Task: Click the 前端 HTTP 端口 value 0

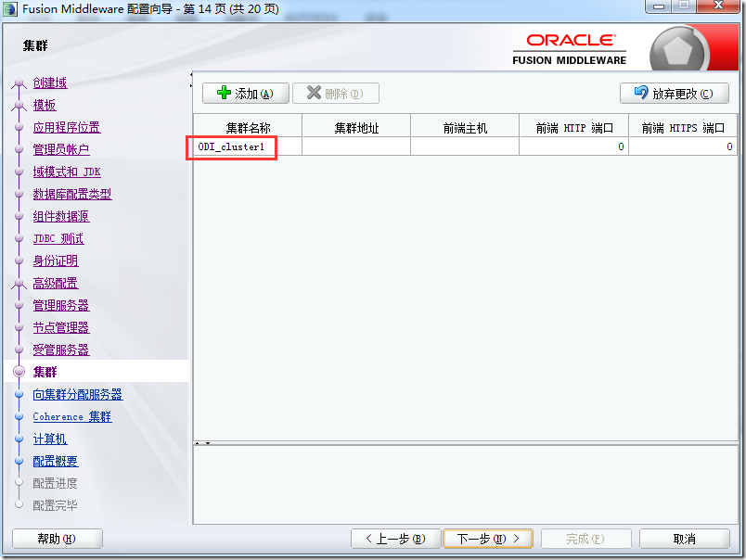Action: click(x=573, y=146)
